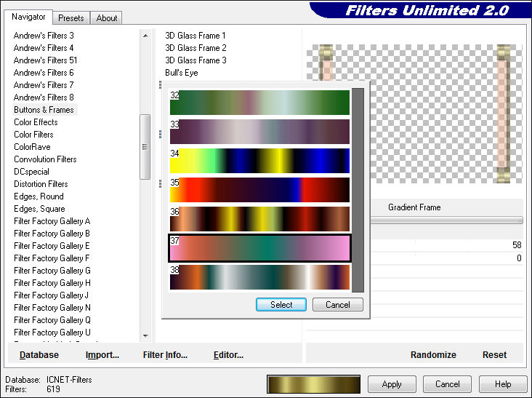Select the Edges, Round category
The image size is (532, 398).
tap(39, 196)
